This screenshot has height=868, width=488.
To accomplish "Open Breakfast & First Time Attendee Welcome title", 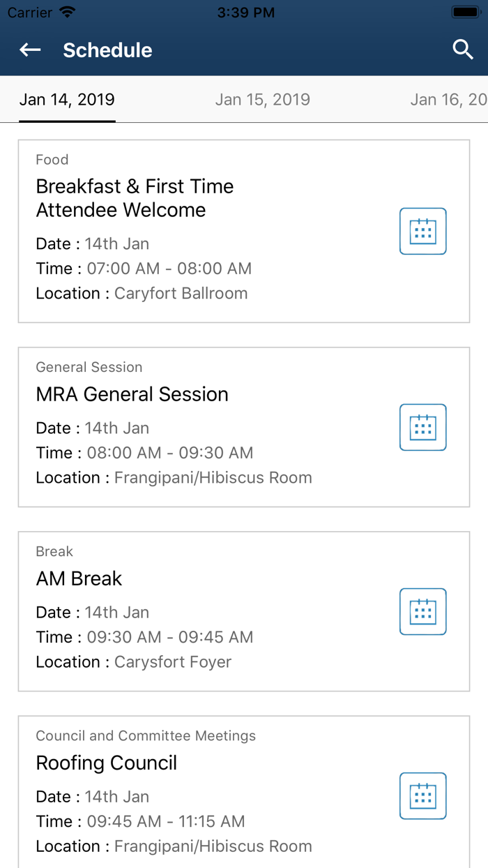I will [x=135, y=198].
